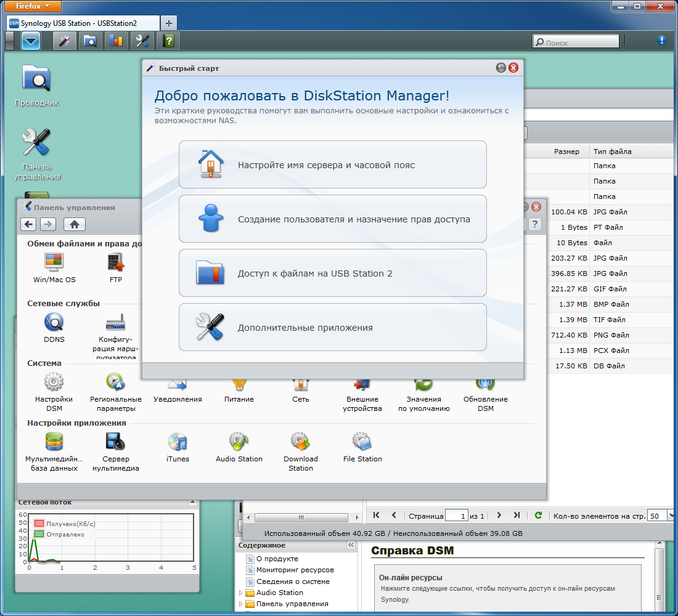The width and height of the screenshot is (678, 616).
Task: Open Питание settings
Action: [x=239, y=391]
